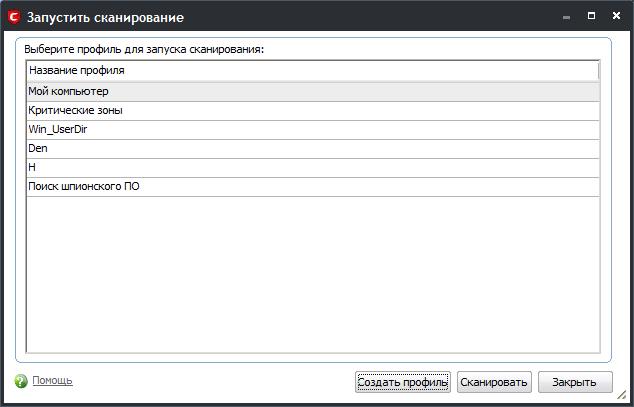The width and height of the screenshot is (634, 407).
Task: Pick the H profile in the list
Action: (313, 168)
